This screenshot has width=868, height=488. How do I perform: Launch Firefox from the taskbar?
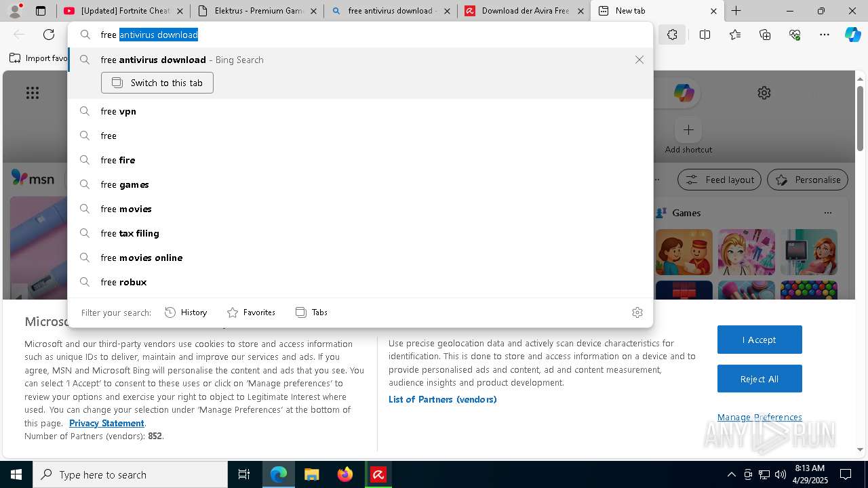345,474
